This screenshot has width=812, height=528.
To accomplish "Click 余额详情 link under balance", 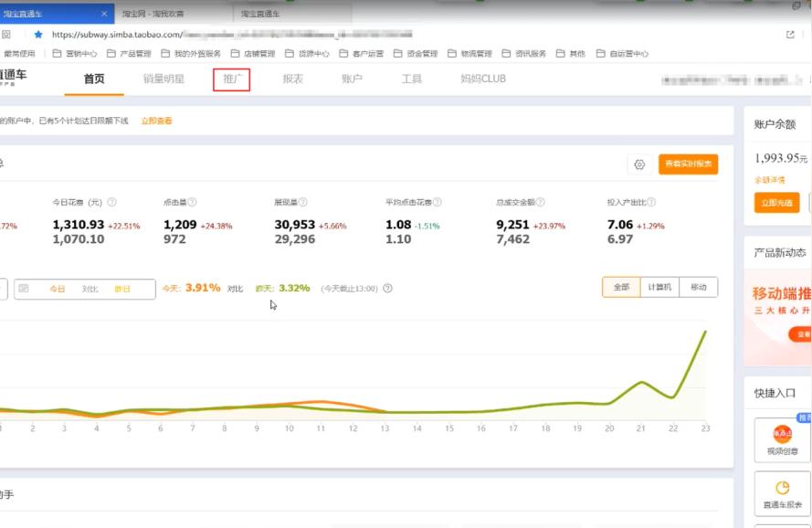I will click(770, 180).
